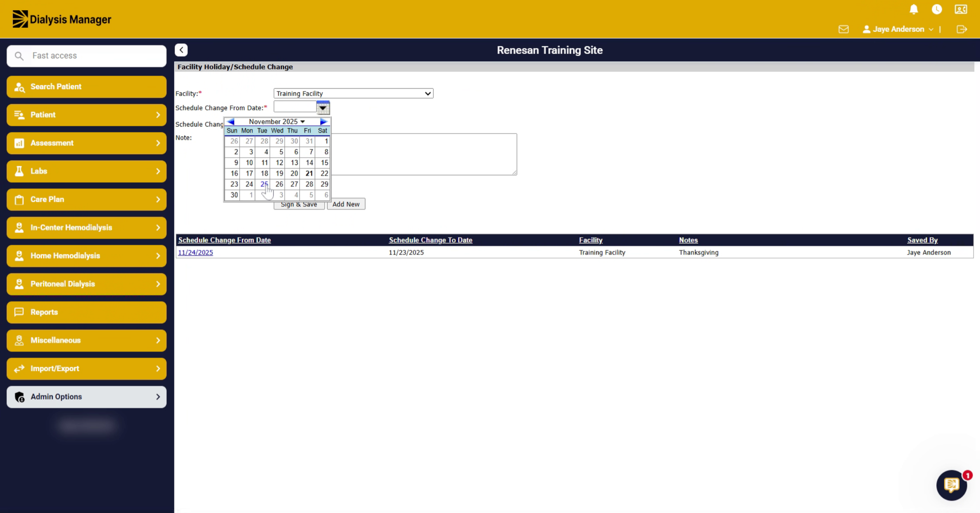Open the Facility dropdown
The image size is (980, 513).
[x=353, y=93]
